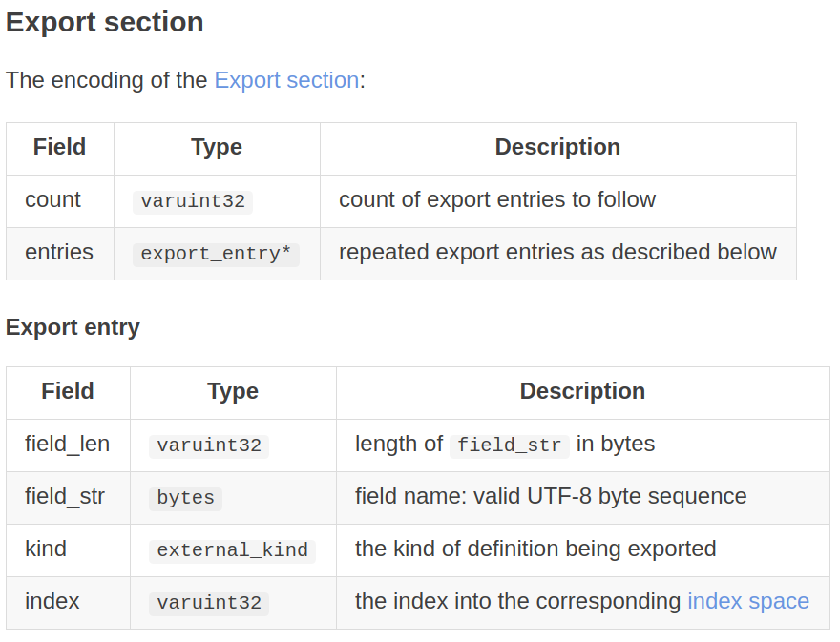Click the field_len field cell
The image size is (840, 642).
click(67, 444)
